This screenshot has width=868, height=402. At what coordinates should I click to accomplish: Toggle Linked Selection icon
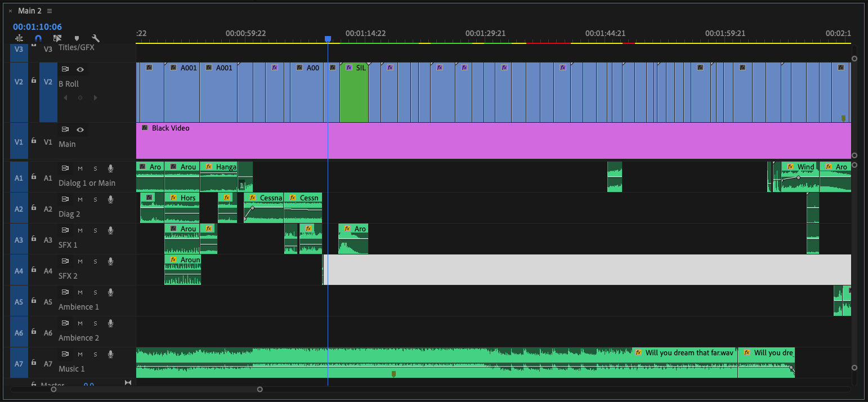point(57,38)
